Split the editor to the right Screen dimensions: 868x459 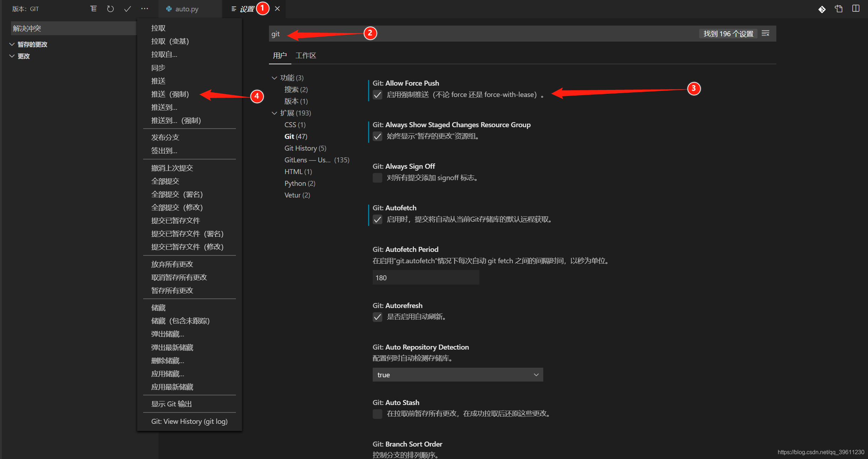856,9
